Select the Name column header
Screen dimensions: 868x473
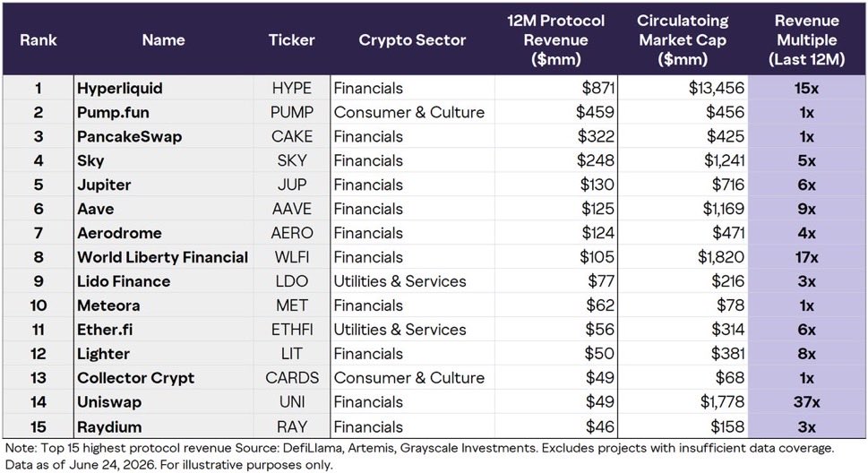coord(163,40)
